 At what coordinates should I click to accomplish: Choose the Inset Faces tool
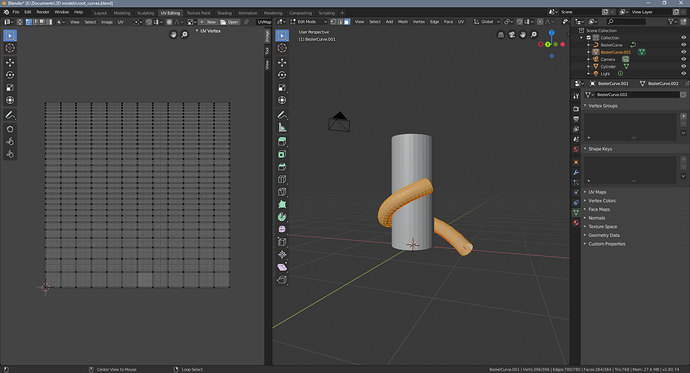282,154
